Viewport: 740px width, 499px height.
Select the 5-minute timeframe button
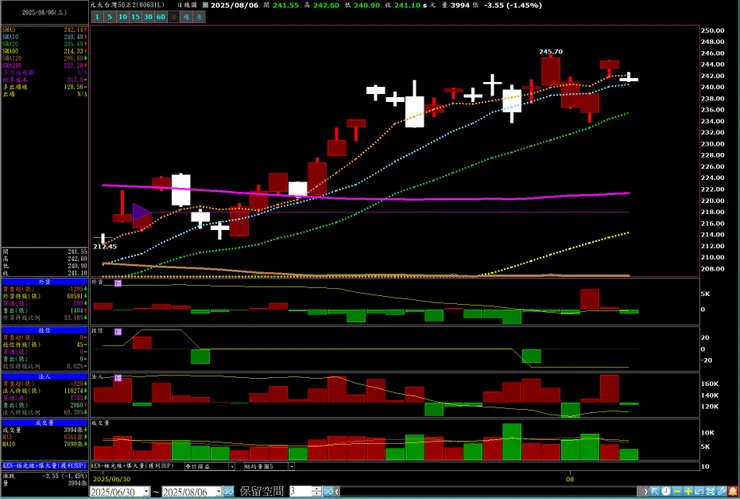(110, 17)
